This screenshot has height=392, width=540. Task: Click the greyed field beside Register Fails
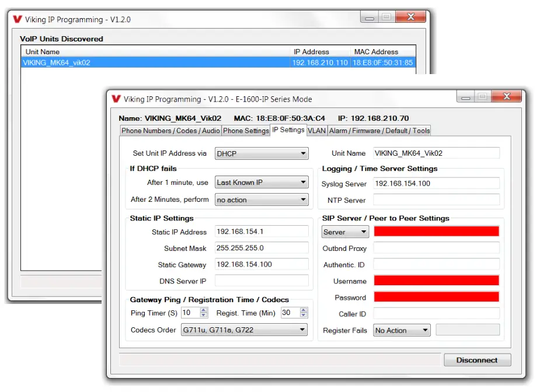point(468,330)
